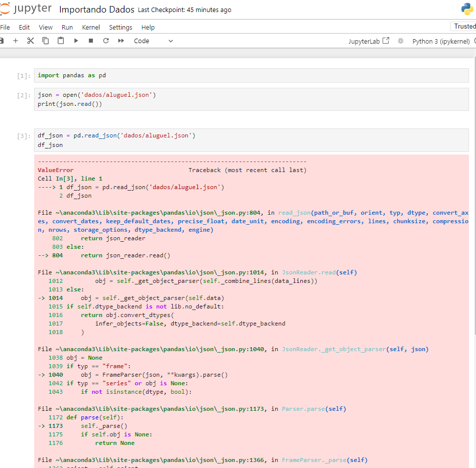This screenshot has width=476, height=468.
Task: Paste cell from clipboard
Action: coord(61,41)
